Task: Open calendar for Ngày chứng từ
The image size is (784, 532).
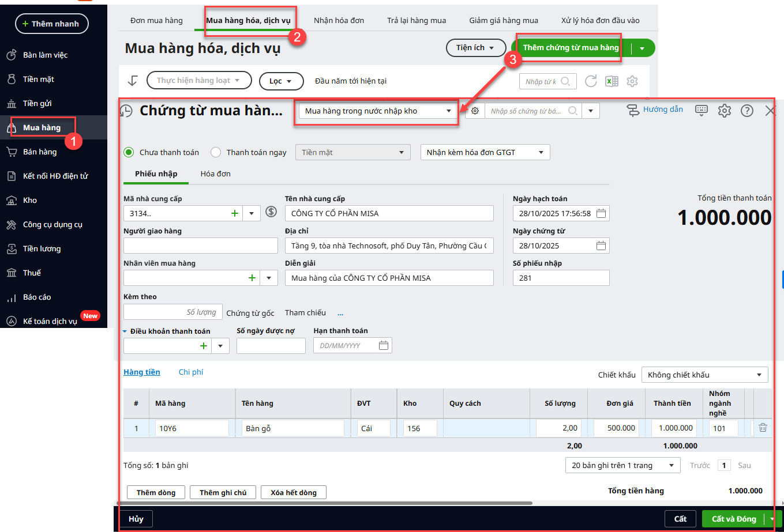Action: click(x=601, y=246)
